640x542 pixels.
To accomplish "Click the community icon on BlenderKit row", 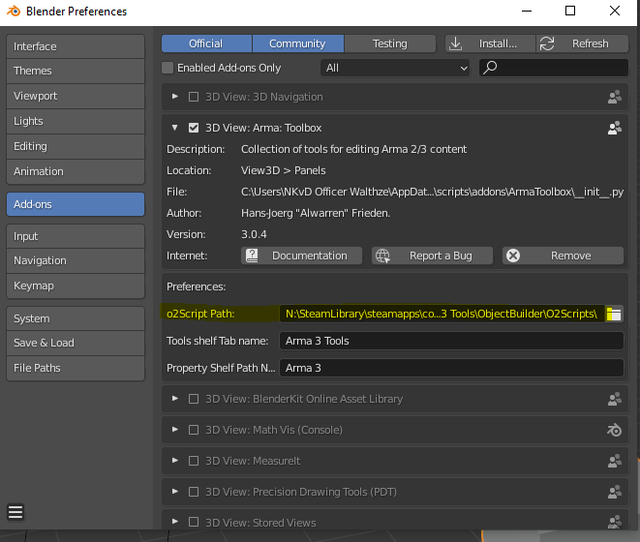I will pos(615,399).
